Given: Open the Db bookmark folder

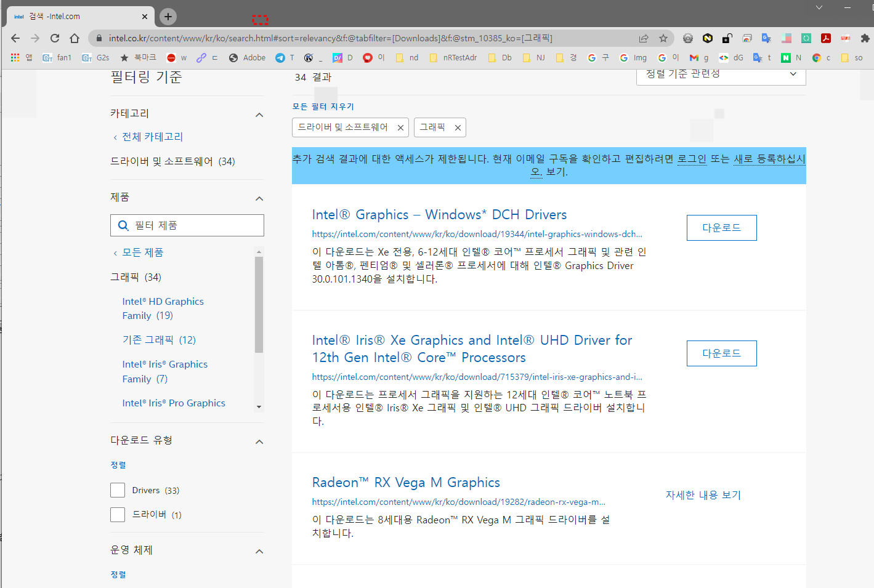Looking at the screenshot, I should pyautogui.click(x=500, y=57).
